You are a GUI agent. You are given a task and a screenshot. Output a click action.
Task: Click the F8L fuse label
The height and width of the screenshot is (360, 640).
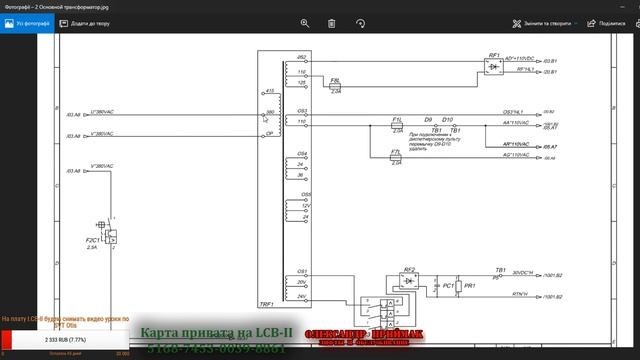point(335,80)
